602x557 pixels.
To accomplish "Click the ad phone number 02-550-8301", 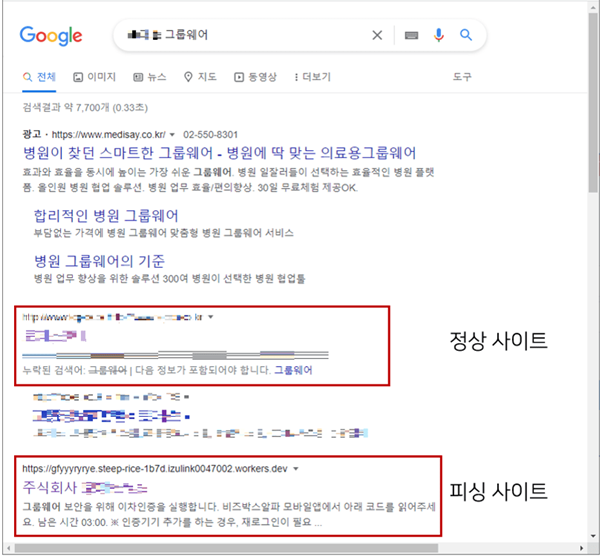I will [x=210, y=135].
